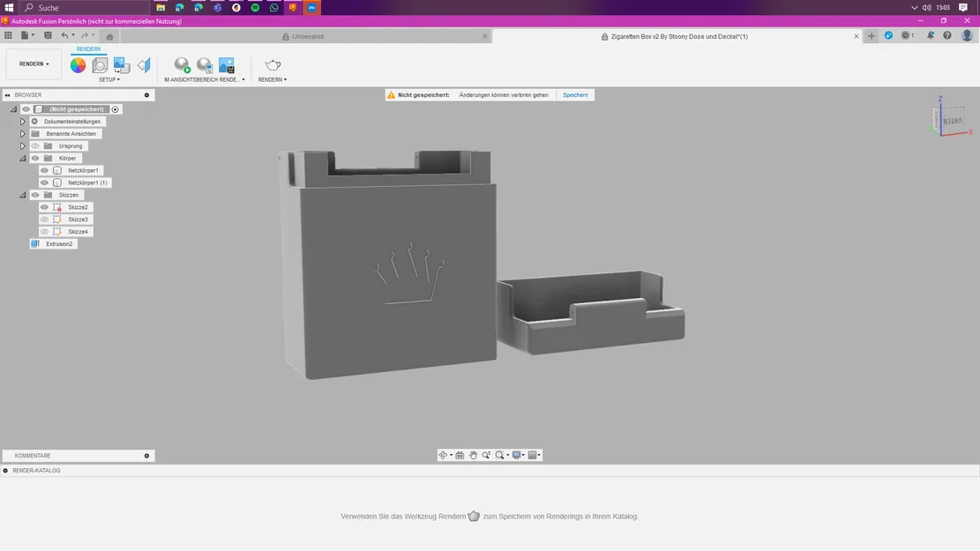
Task: Hide Netzkörper1 body using eye icon
Action: point(44,170)
